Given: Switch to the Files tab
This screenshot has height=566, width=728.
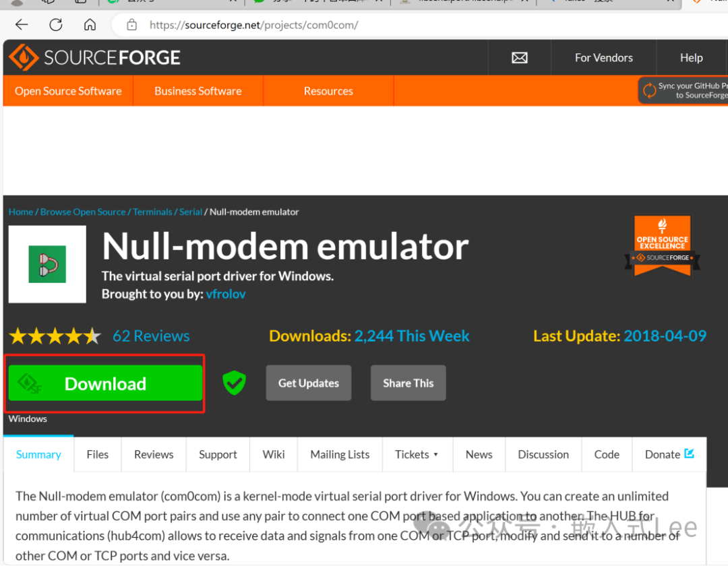Looking at the screenshot, I should click(98, 455).
